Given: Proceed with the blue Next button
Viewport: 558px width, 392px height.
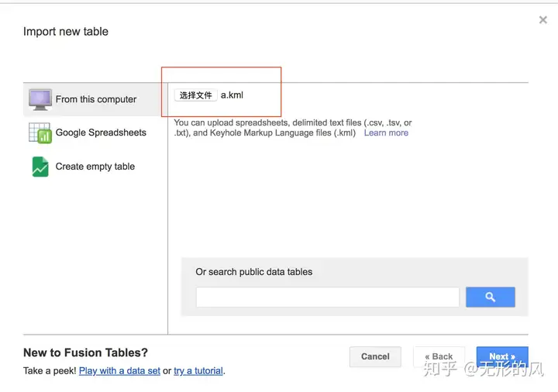Looking at the screenshot, I should pyautogui.click(x=502, y=356).
